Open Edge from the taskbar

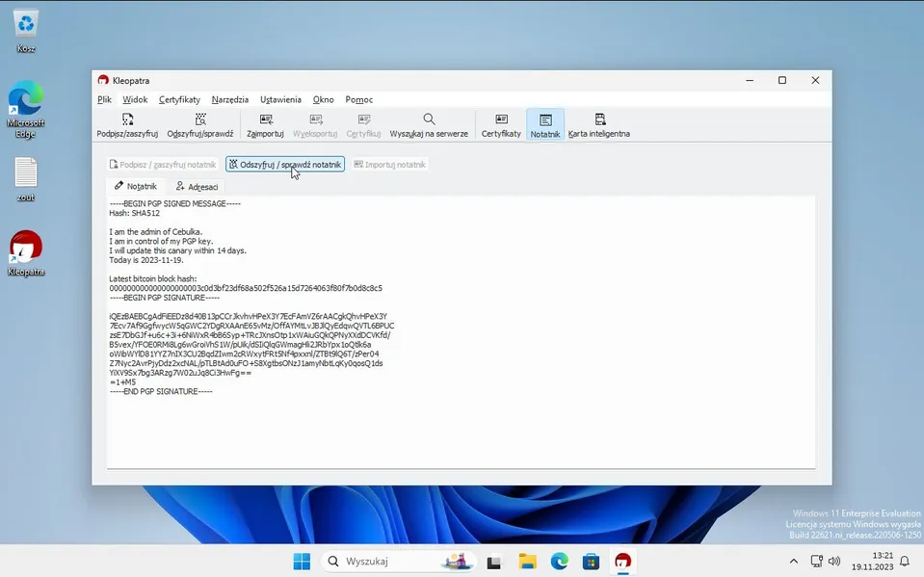(x=559, y=561)
